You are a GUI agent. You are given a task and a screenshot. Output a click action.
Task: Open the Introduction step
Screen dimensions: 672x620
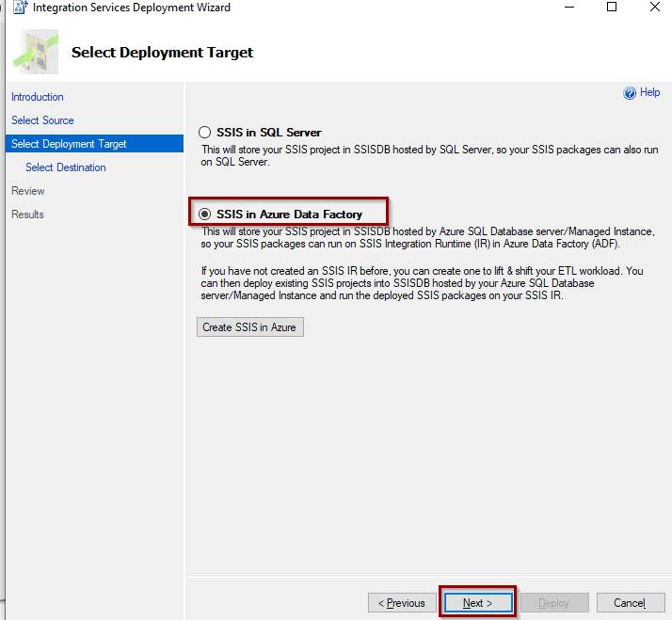coord(38,97)
